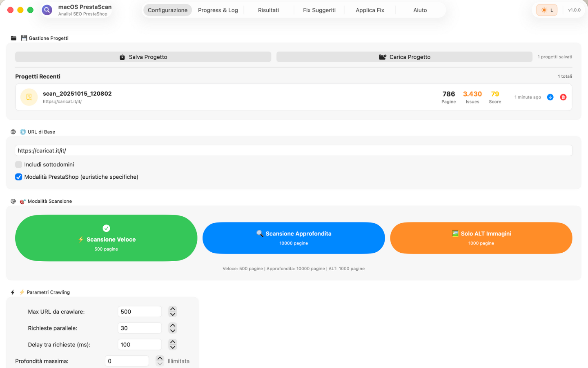Click the folder icon beside Gestione Progetti
Viewport: 588px width, 368px height.
(13, 38)
